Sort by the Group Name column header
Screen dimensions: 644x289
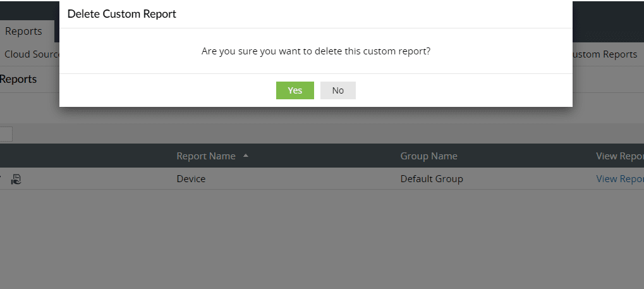click(428, 156)
